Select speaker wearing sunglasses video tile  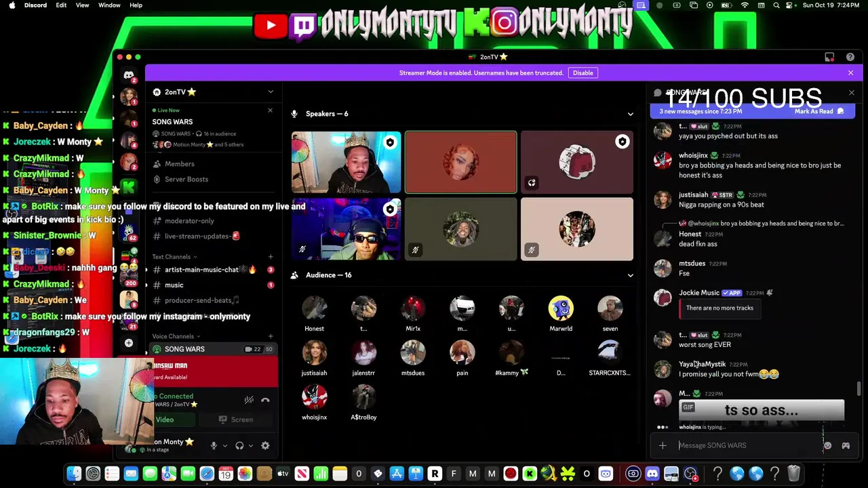click(x=346, y=229)
